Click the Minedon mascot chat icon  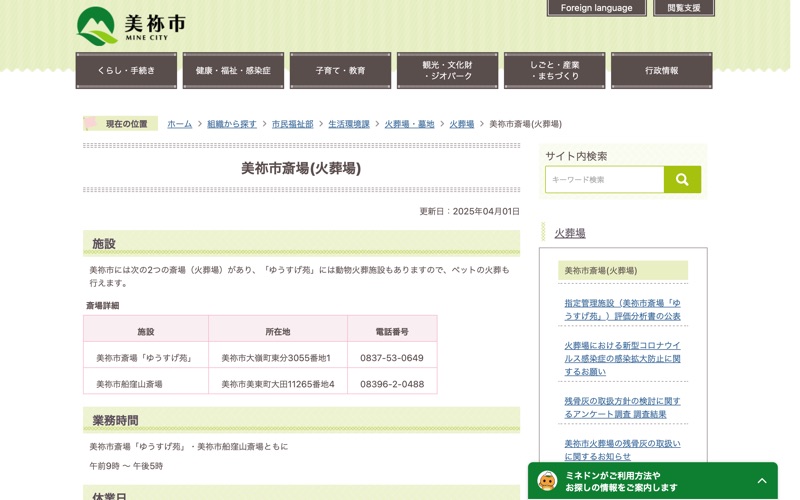(547, 481)
